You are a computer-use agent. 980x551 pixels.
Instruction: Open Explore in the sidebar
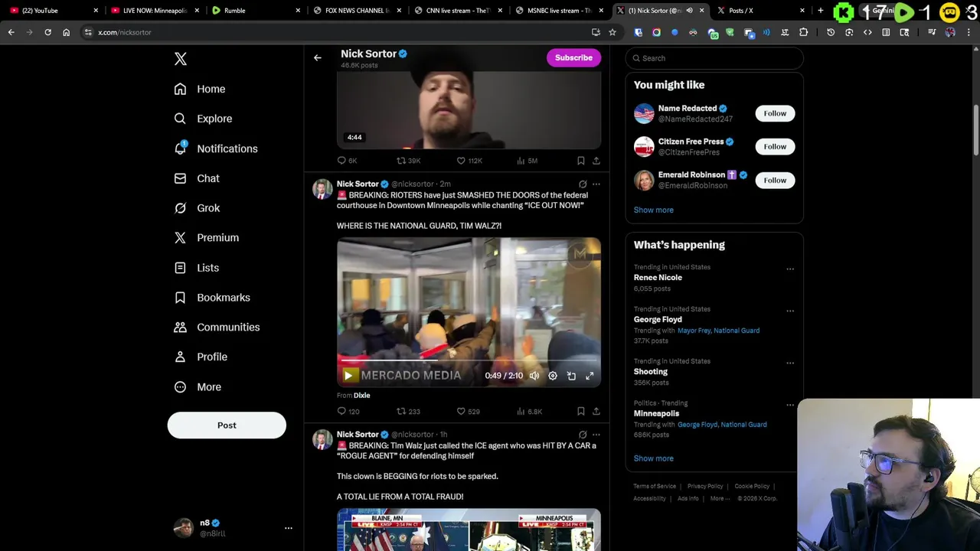click(203, 119)
